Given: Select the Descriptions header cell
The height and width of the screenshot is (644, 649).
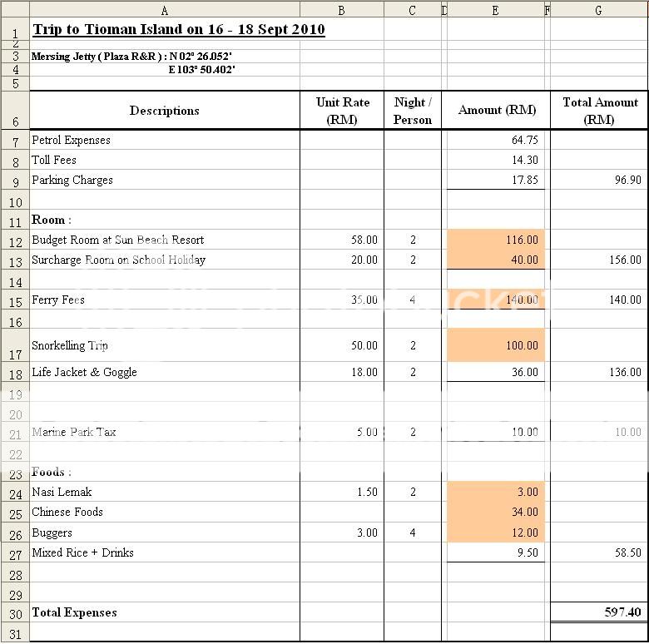Looking at the screenshot, I should (165, 110).
